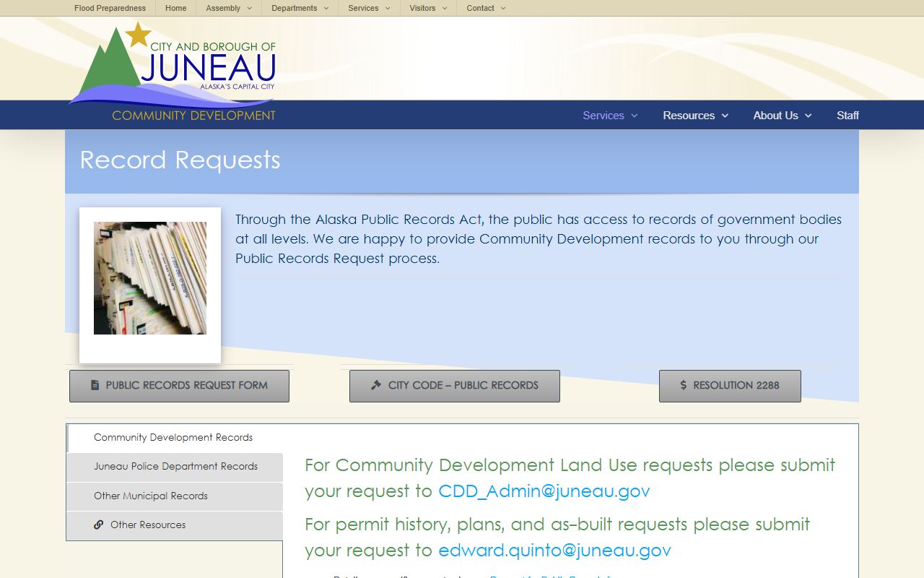This screenshot has height=578, width=924.
Task: Click the dollar icon on Resolution 2288
Action: pyautogui.click(x=684, y=386)
